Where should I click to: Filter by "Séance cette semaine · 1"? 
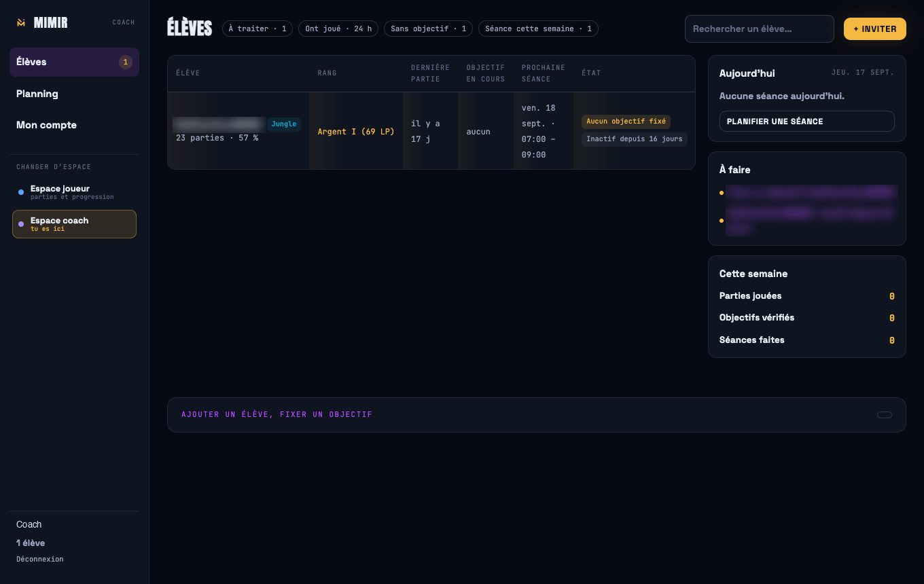tap(538, 29)
